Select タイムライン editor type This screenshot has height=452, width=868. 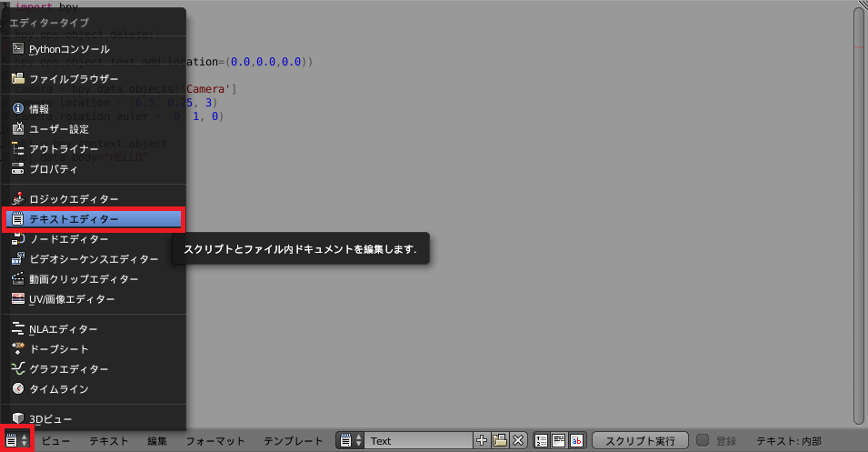coord(95,389)
